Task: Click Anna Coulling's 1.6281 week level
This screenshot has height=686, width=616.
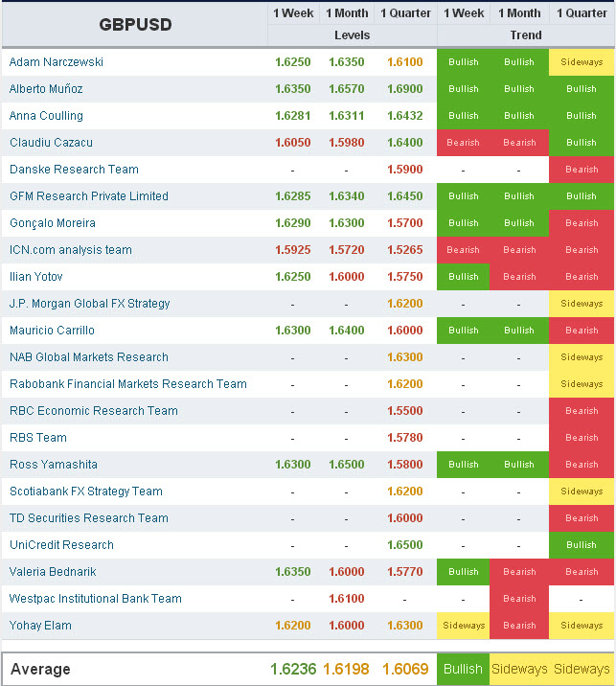Action: pyautogui.click(x=293, y=116)
